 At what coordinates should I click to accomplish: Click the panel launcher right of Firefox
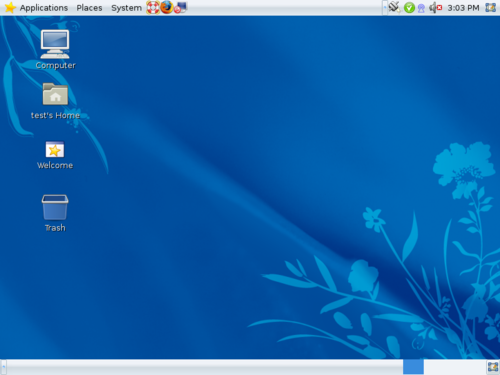180,7
